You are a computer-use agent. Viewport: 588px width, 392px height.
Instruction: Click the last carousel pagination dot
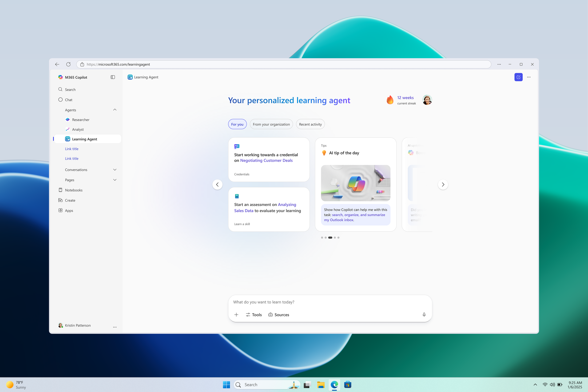click(338, 238)
